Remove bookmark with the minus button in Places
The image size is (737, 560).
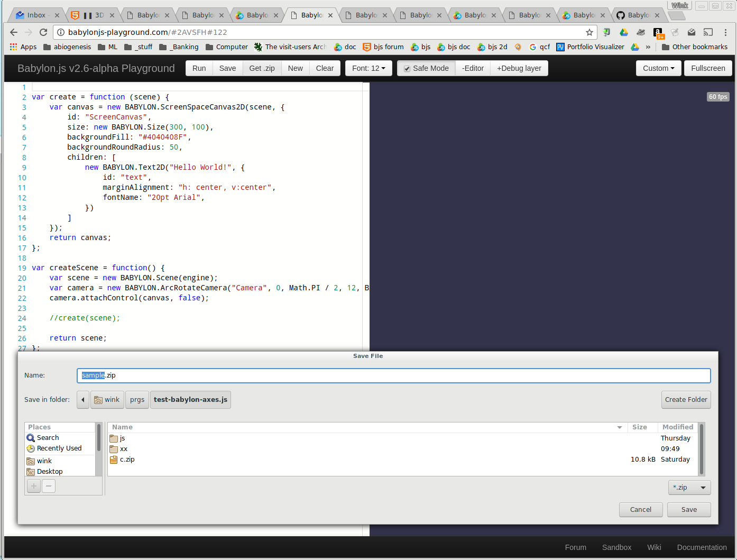pyautogui.click(x=49, y=486)
